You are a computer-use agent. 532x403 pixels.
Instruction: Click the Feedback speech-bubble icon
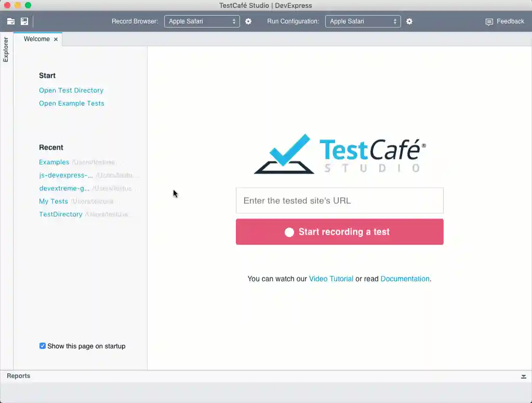[489, 21]
